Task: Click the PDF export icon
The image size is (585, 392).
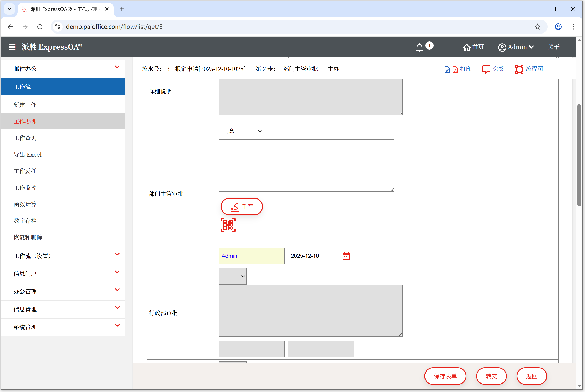Action: point(455,70)
